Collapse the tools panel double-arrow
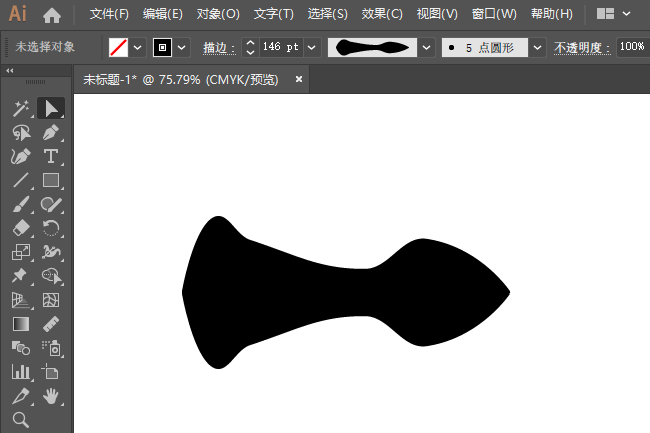650x433 pixels. click(10, 70)
